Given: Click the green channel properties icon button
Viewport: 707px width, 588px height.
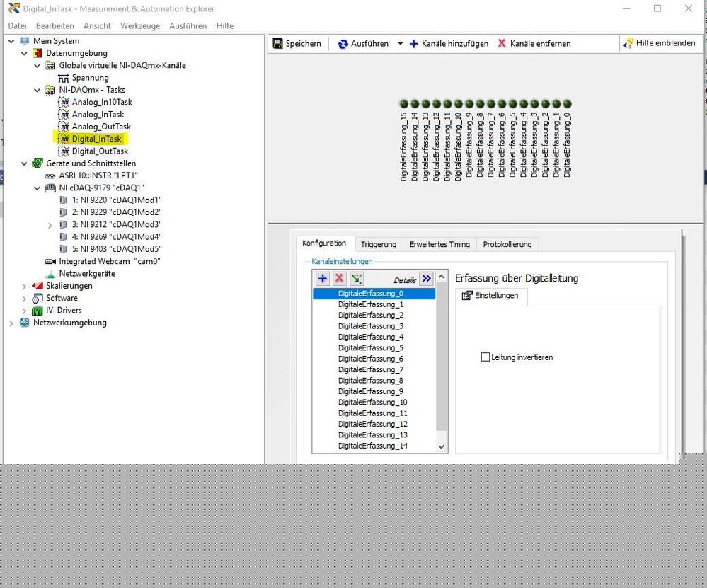Looking at the screenshot, I should pyautogui.click(x=357, y=279).
